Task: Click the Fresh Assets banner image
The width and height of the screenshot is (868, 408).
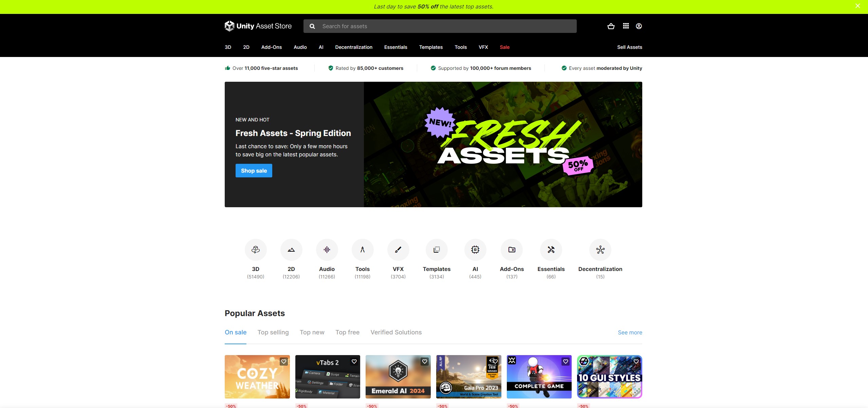Action: pos(503,144)
